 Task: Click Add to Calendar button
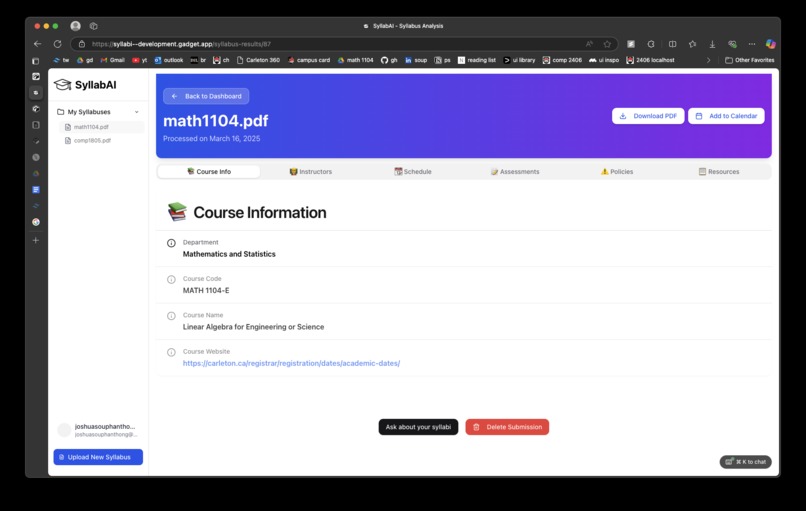click(726, 116)
